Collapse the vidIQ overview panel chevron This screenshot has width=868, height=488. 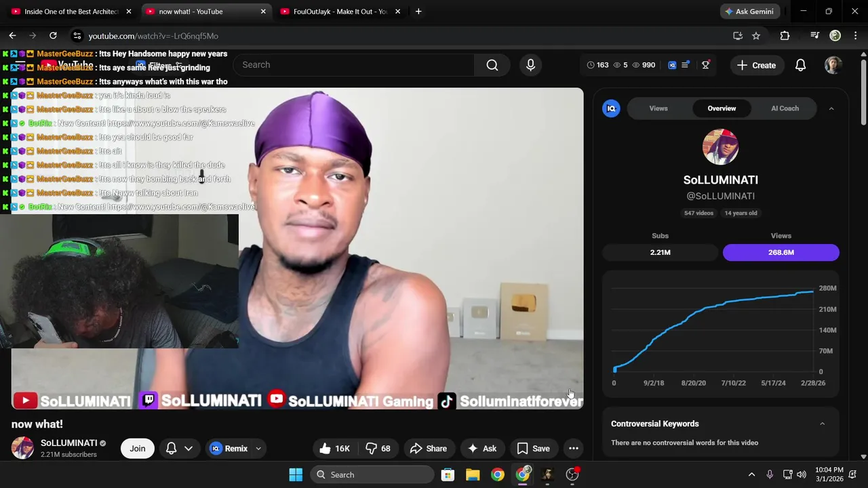(x=831, y=108)
